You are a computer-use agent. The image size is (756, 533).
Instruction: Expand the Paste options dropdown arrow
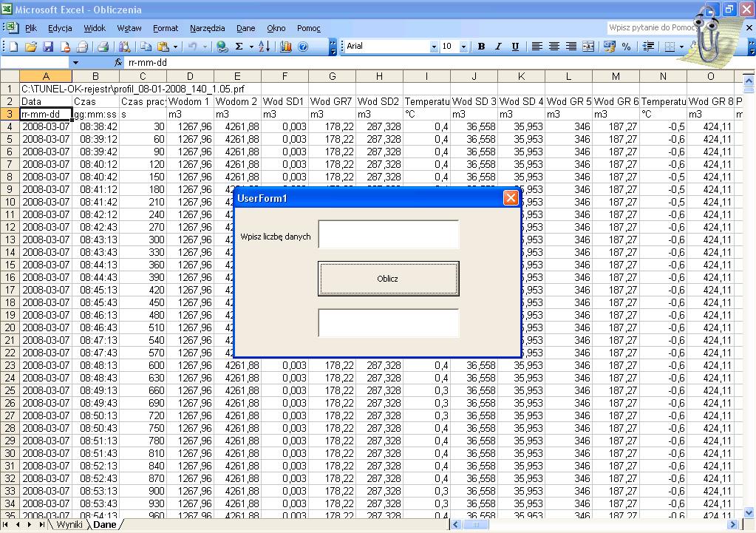pyautogui.click(x=175, y=47)
